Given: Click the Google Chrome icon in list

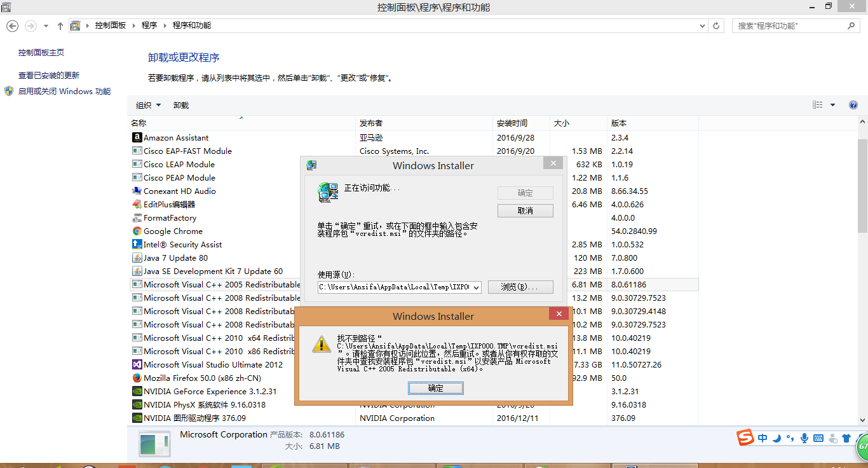Looking at the screenshot, I should tap(137, 231).
